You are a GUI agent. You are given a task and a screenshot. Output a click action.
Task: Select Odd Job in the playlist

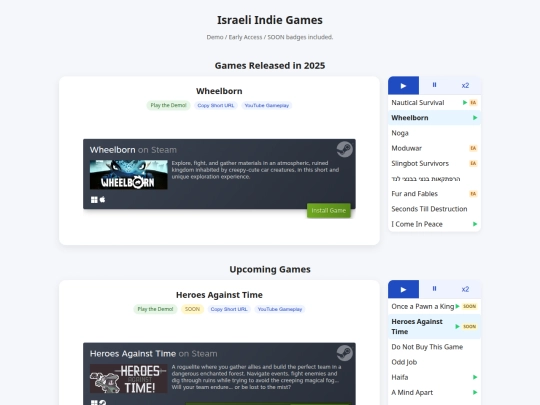coord(434,362)
